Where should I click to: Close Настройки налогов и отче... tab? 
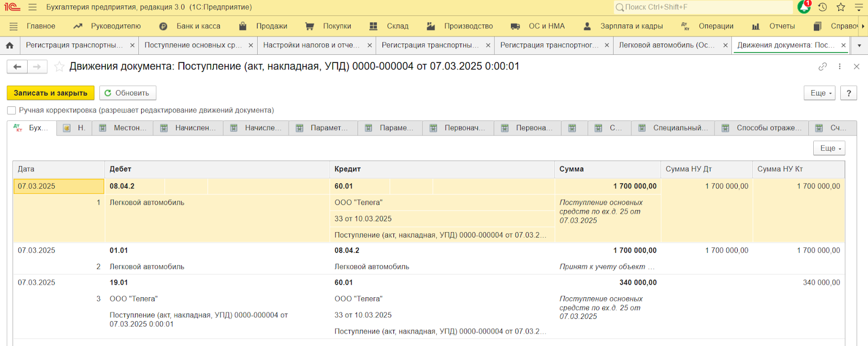click(369, 45)
